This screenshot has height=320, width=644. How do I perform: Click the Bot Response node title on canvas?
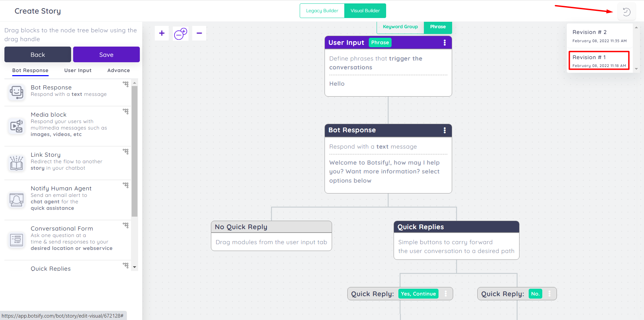(x=352, y=130)
